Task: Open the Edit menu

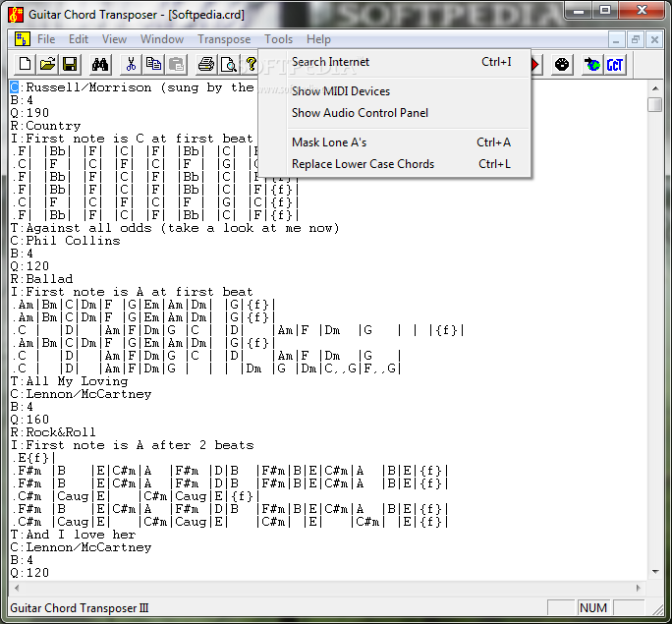Action: [x=79, y=39]
